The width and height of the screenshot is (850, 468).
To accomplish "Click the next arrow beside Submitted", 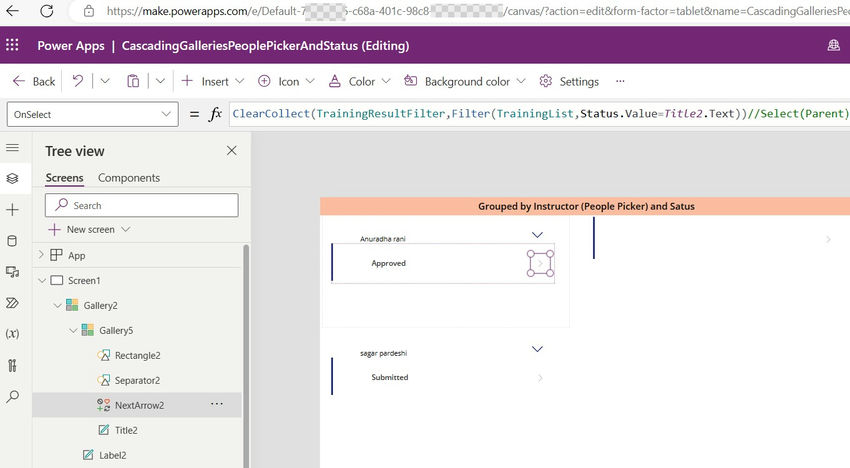I will coord(540,378).
